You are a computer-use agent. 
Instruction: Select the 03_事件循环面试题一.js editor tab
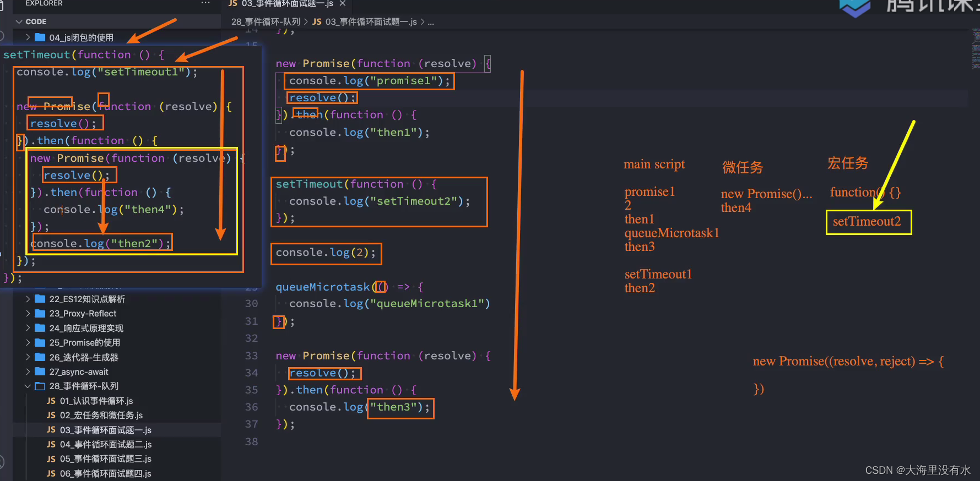point(286,4)
